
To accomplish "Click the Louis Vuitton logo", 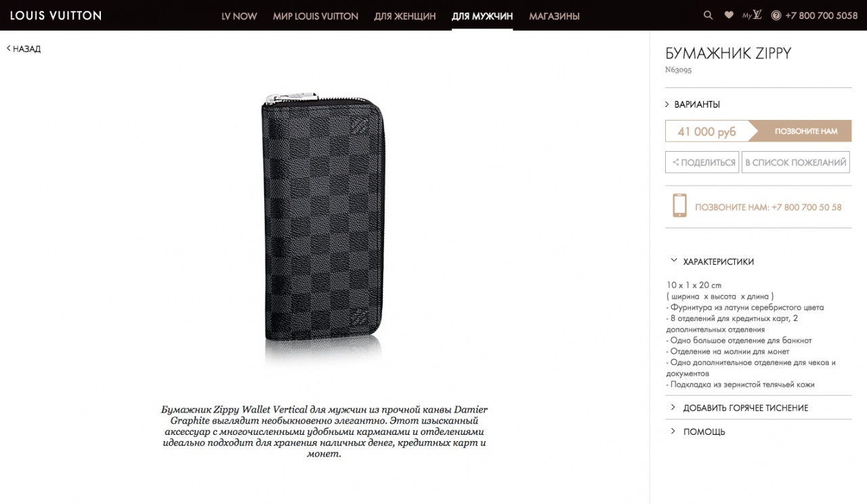I will [56, 16].
